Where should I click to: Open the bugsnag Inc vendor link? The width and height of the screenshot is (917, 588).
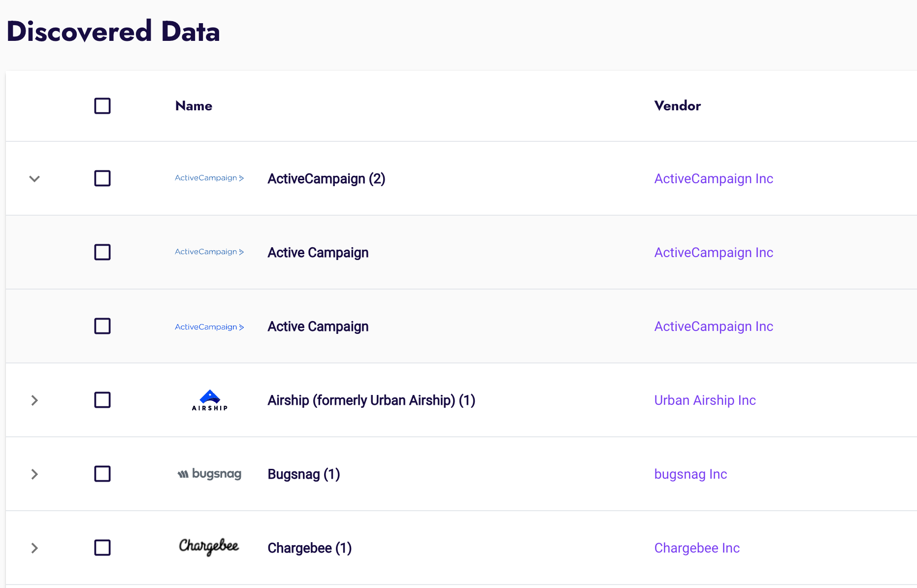(x=690, y=474)
